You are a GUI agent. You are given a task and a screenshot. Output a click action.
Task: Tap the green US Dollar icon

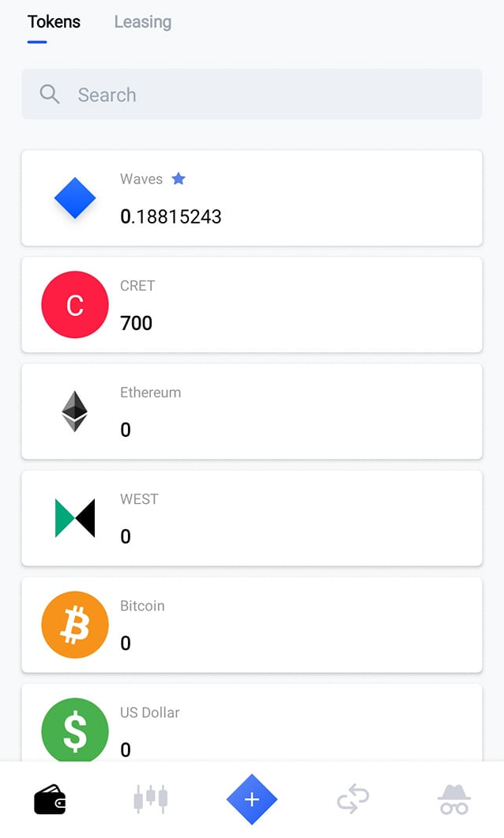pyautogui.click(x=75, y=731)
